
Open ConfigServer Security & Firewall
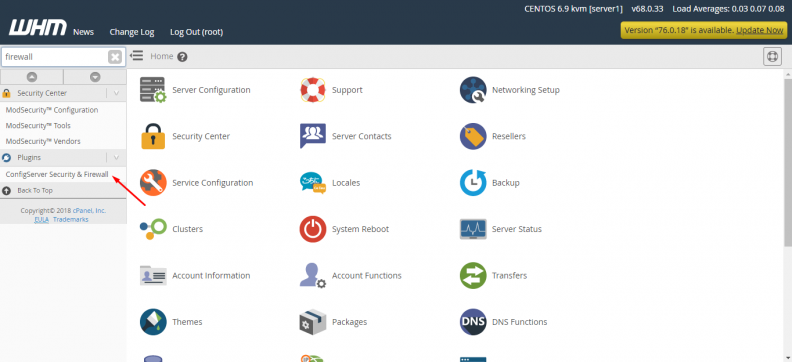[57, 174]
